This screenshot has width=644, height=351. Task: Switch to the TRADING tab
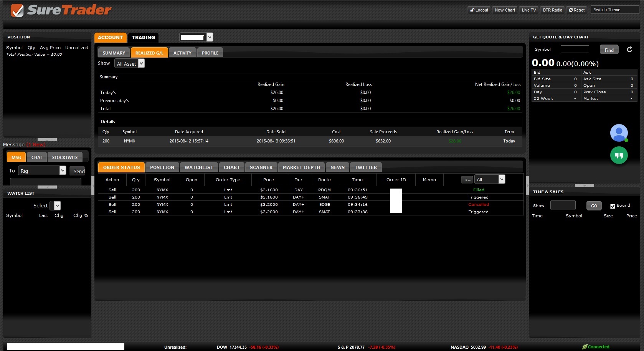pyautogui.click(x=143, y=37)
